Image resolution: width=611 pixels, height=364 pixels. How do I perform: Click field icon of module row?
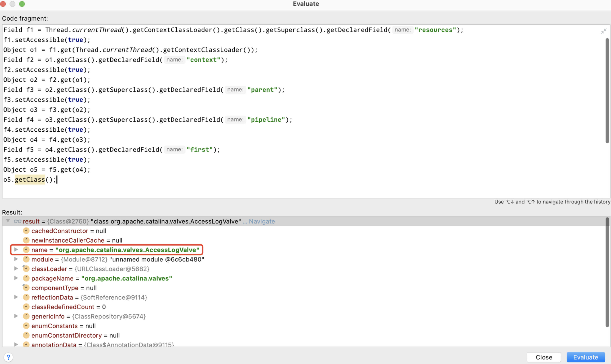pyautogui.click(x=26, y=259)
